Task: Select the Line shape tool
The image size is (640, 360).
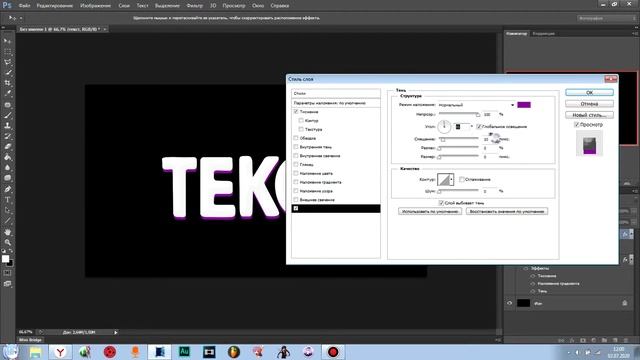Action: 7,221
